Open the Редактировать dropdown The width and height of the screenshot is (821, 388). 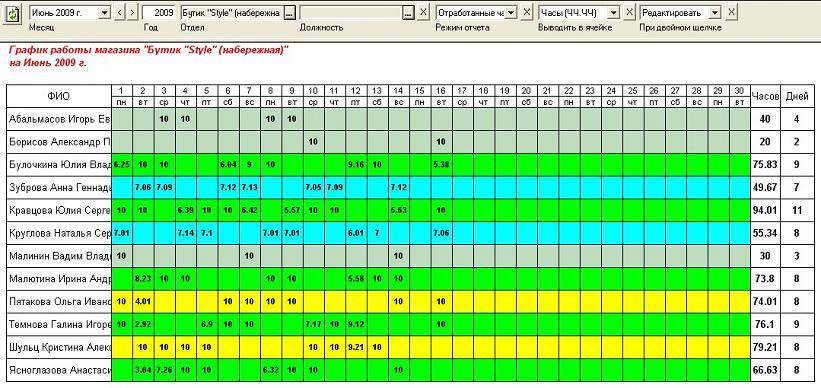point(715,13)
